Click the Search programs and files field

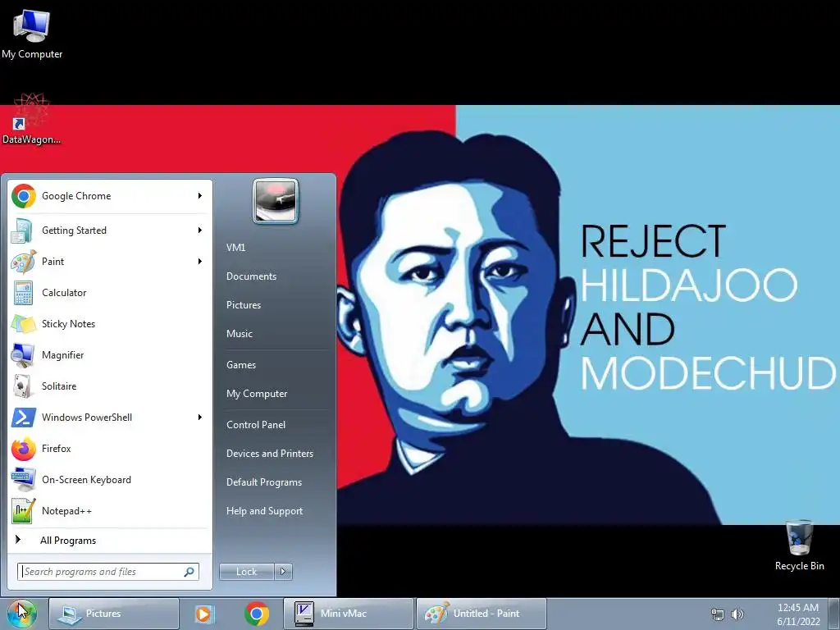(108, 572)
